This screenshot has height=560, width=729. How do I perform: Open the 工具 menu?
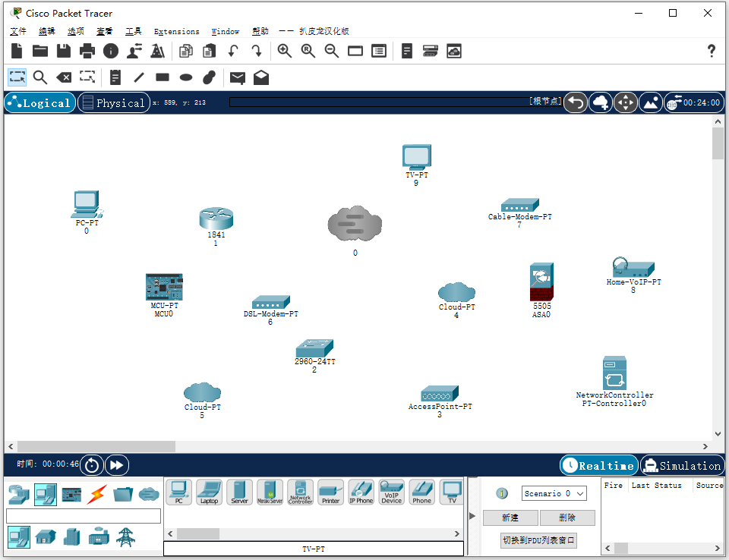click(x=134, y=31)
